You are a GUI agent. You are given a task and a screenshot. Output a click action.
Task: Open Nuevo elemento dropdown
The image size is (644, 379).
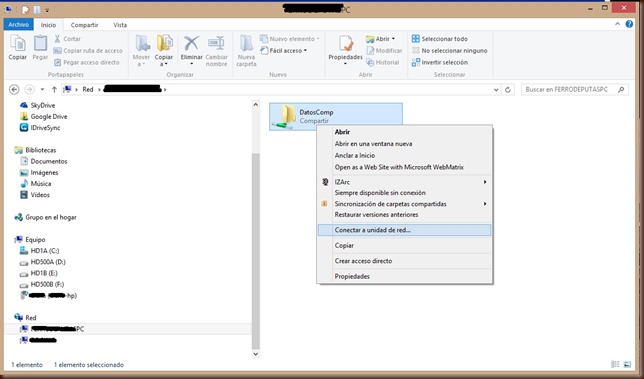289,39
